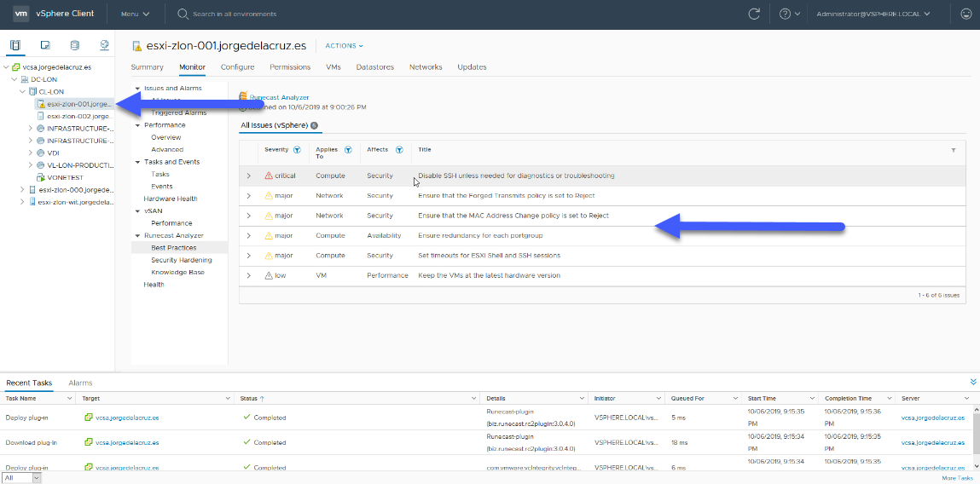Expand the Forged Transmits issue row
Image resolution: width=980 pixels, height=484 pixels.
coord(249,196)
